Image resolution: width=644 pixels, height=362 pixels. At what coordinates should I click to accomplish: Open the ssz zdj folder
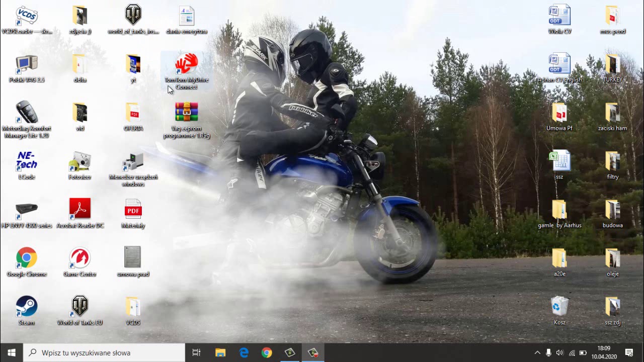613,311
